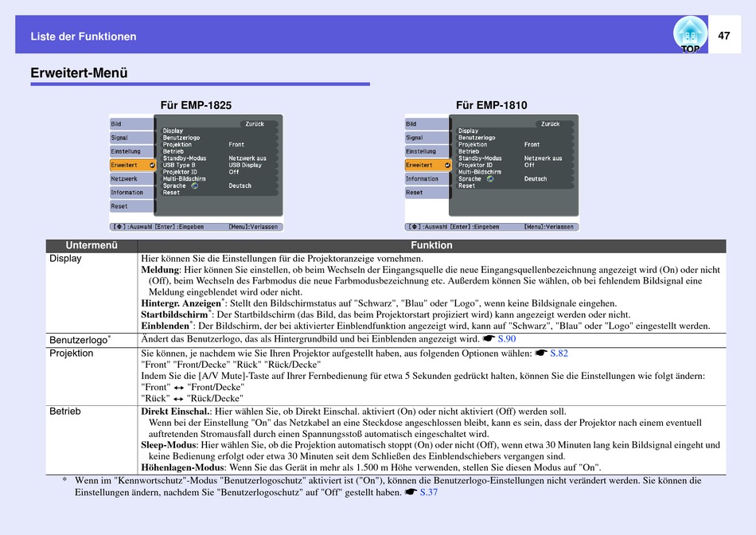
Task: Open page reference link S.82
Action: click(559, 353)
